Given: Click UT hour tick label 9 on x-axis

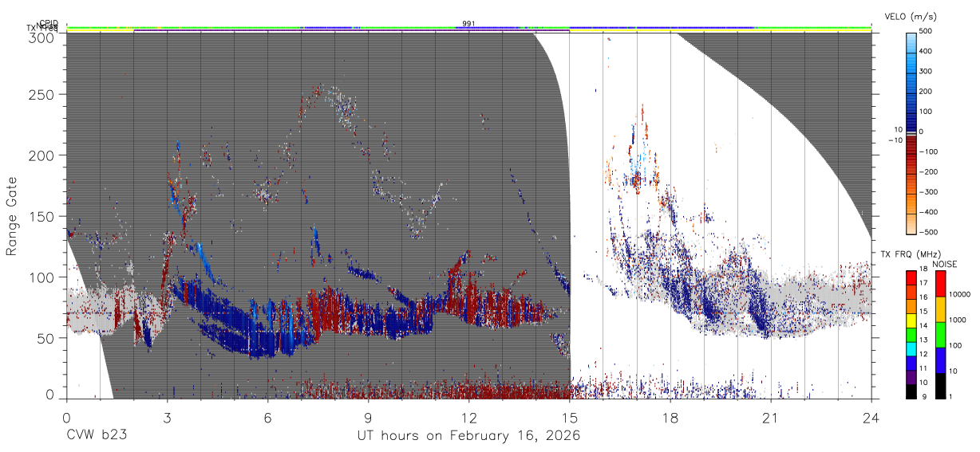Looking at the screenshot, I should pyautogui.click(x=368, y=417).
